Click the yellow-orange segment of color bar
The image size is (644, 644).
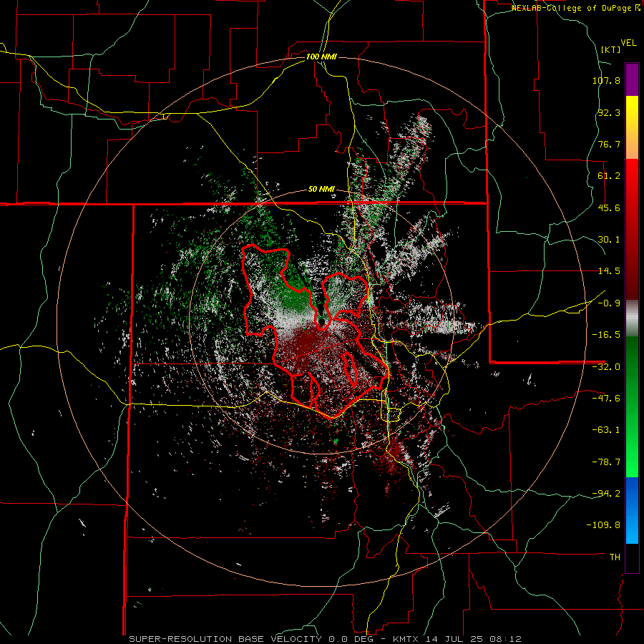point(632,127)
